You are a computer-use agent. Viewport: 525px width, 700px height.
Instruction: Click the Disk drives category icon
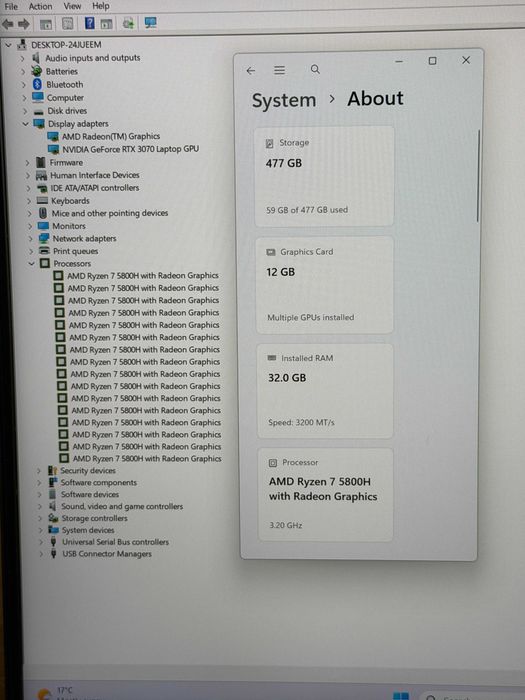pos(39,111)
